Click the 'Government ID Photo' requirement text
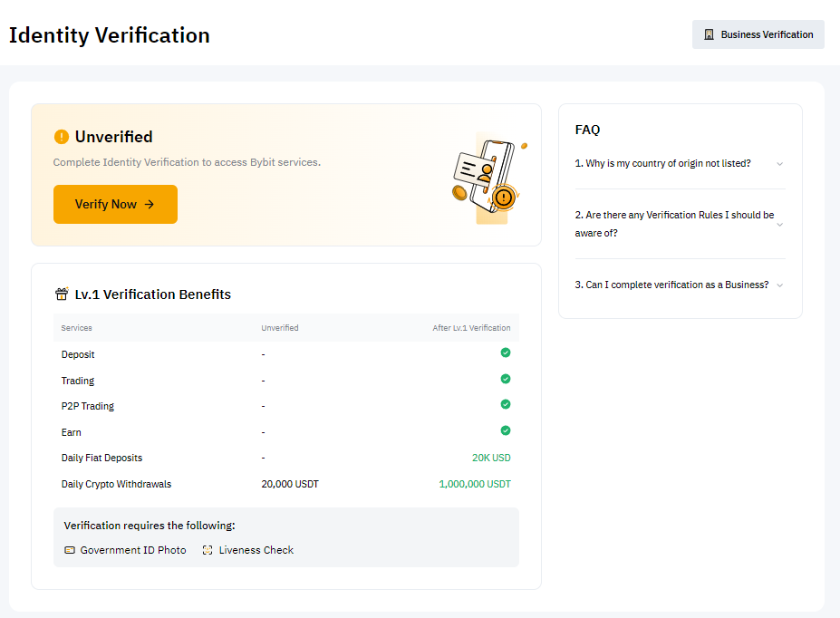840x618 pixels. point(133,550)
